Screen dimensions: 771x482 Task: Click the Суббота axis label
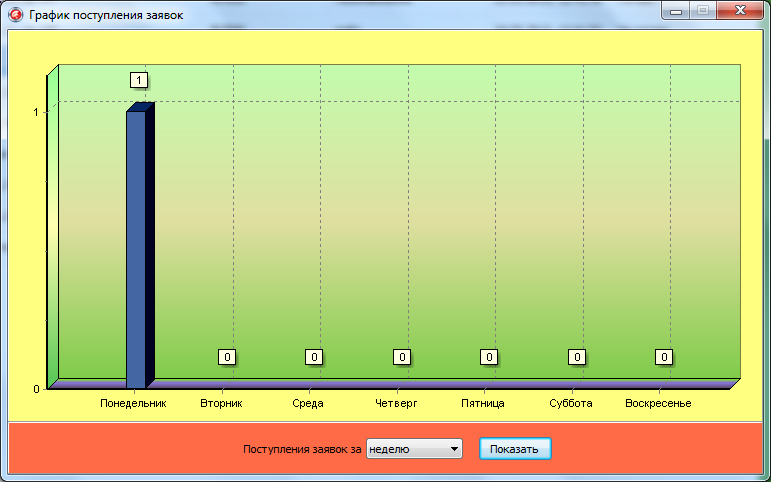(x=570, y=403)
